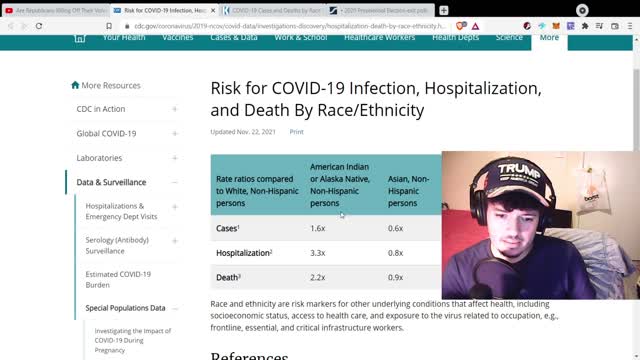640x360 pixels.
Task: Expand the Laboratories section
Action: click(x=175, y=158)
